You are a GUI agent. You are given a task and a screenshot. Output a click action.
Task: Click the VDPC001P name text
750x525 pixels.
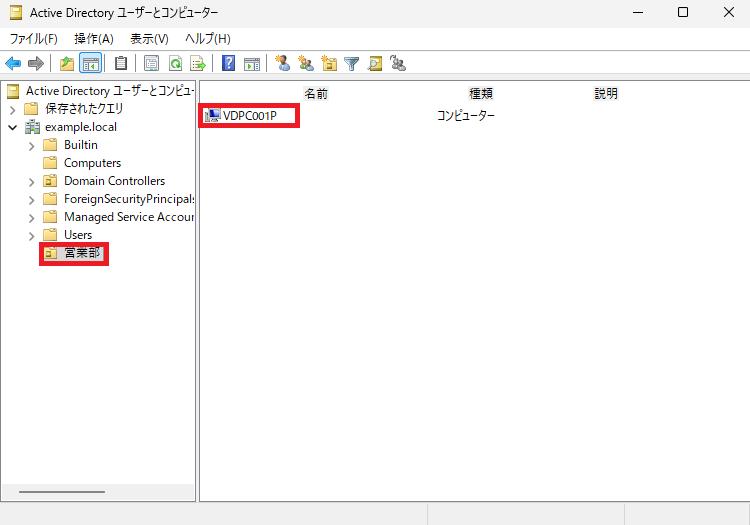[250, 116]
